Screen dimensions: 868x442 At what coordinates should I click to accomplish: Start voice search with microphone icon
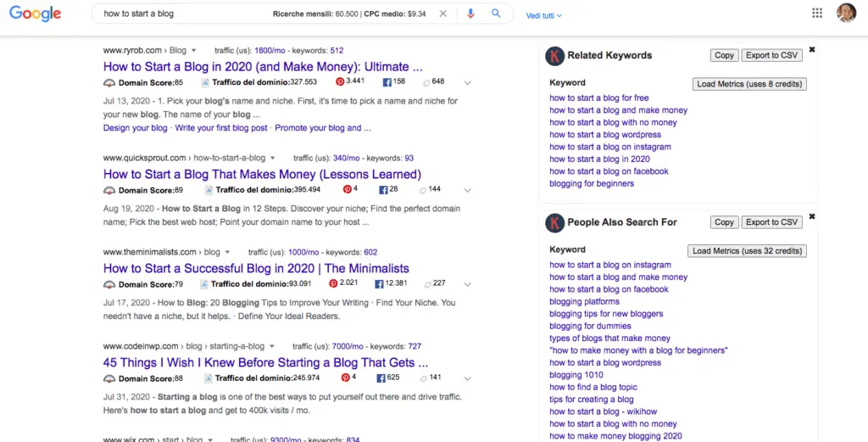point(470,14)
